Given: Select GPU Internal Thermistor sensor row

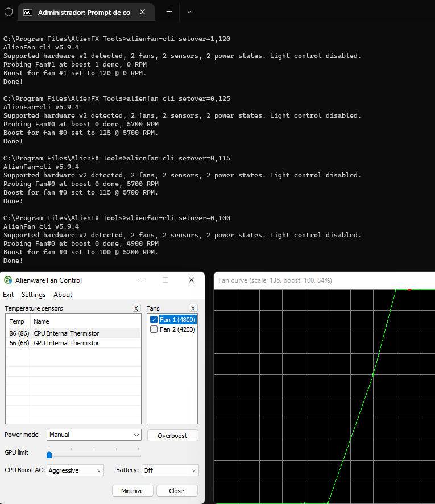Looking at the screenshot, I should 73,343.
